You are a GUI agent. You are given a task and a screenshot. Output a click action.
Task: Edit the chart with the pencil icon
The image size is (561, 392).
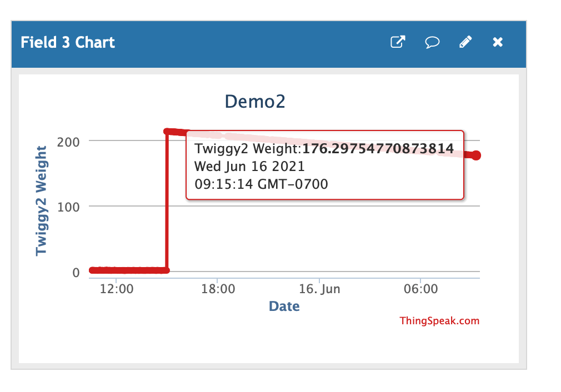click(465, 42)
